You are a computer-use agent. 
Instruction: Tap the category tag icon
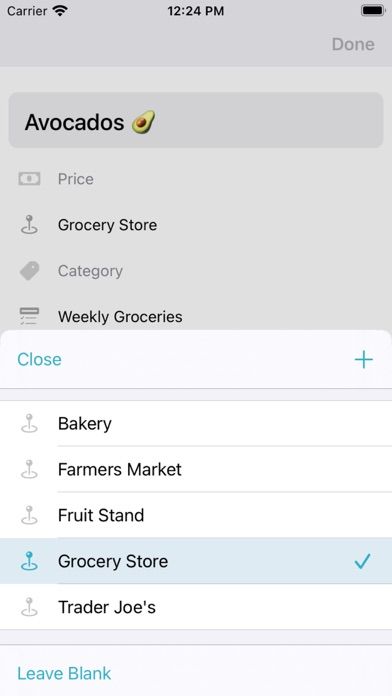[29, 271]
